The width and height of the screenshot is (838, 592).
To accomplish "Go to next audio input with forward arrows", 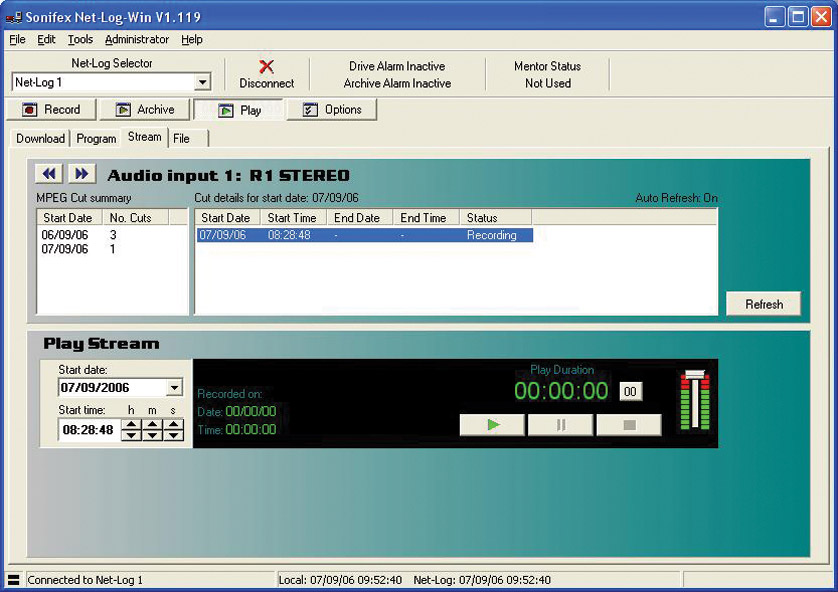I will click(x=82, y=174).
